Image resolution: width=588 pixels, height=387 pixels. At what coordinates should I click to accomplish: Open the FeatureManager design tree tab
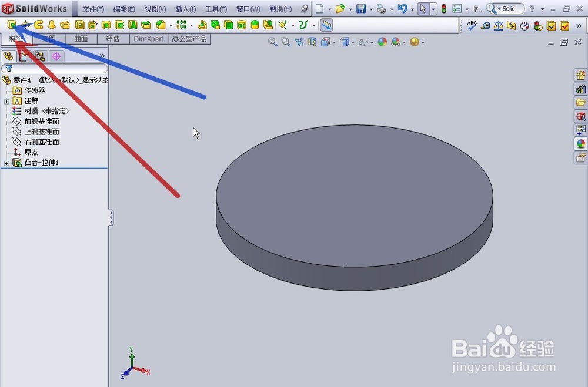(x=8, y=56)
